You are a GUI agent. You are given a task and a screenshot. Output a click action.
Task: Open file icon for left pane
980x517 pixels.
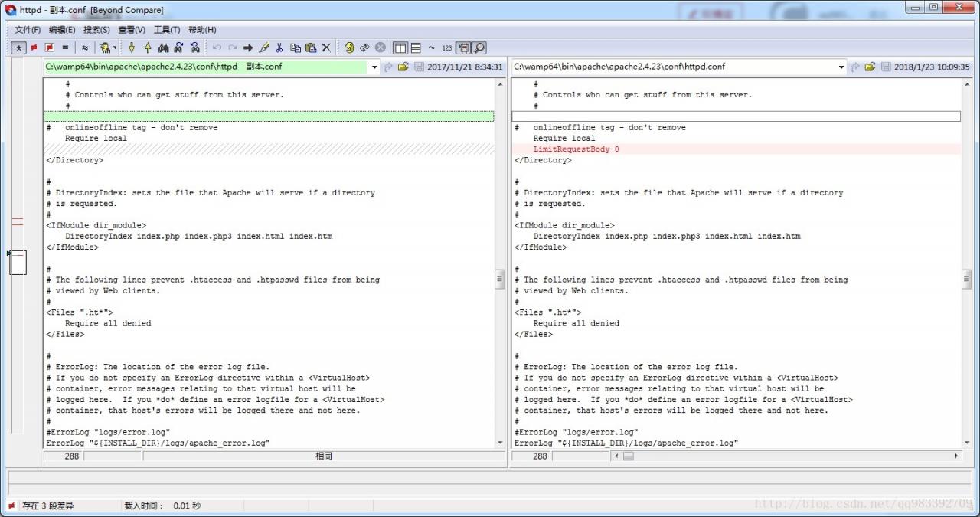pos(403,67)
